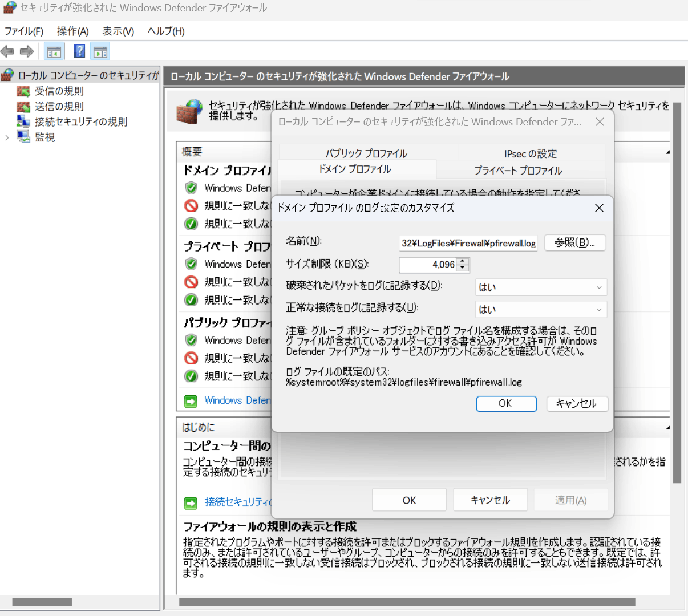Click OK in the properties dialog
The width and height of the screenshot is (688, 616).
[409, 500]
